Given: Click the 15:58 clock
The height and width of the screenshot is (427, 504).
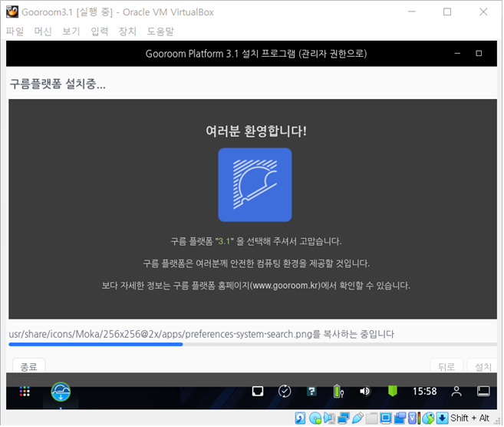Looking at the screenshot, I should [x=425, y=391].
